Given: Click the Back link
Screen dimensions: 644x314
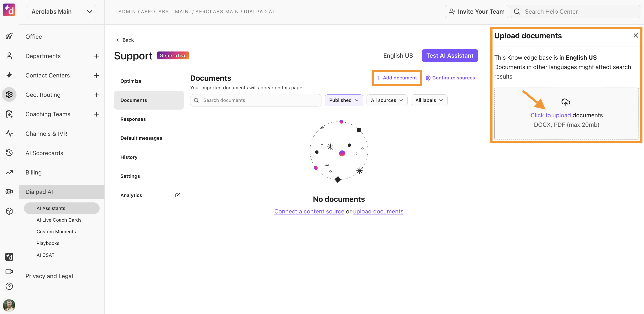Looking at the screenshot, I should 125,40.
